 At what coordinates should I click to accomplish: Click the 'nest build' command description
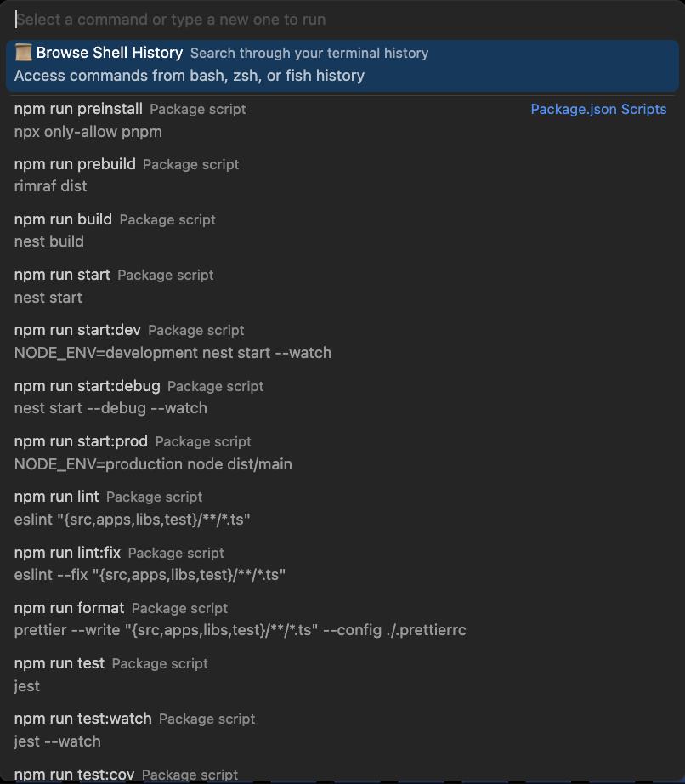(49, 241)
